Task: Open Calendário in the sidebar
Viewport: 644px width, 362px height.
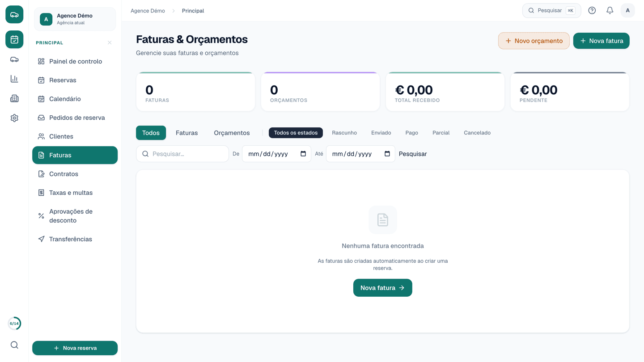Action: point(75,99)
